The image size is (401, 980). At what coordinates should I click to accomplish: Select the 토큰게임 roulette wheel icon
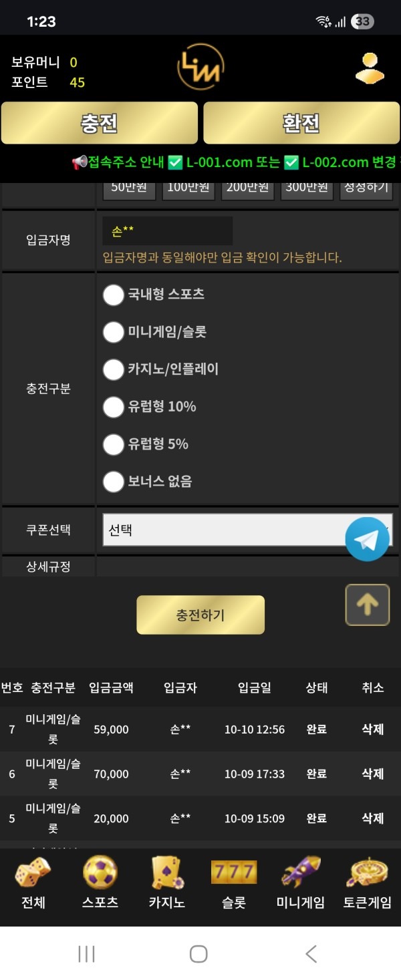[366, 873]
